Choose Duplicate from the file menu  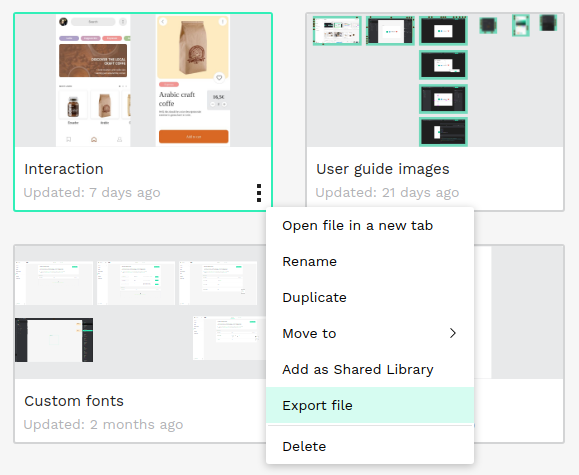point(370,297)
